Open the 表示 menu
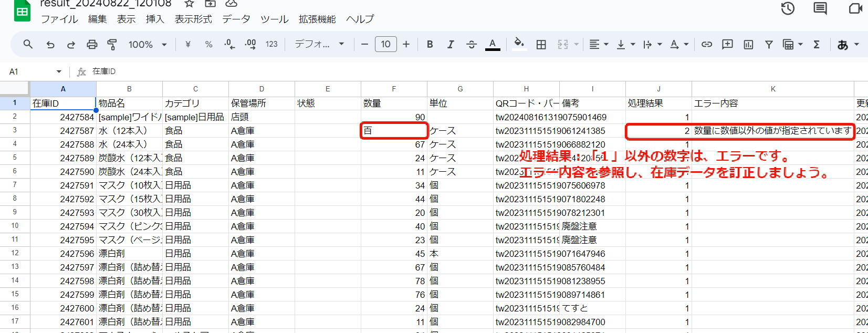 126,19
